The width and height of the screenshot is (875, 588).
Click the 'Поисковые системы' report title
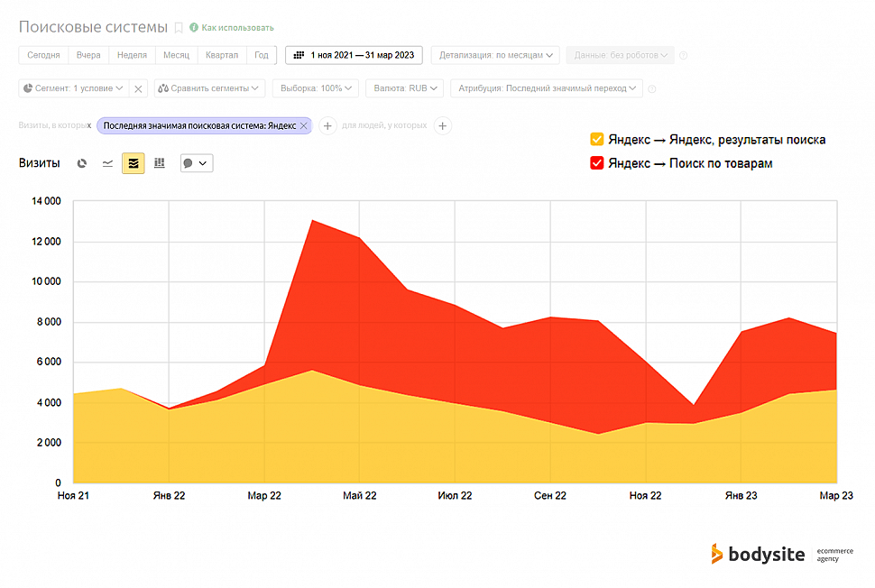tap(93, 27)
